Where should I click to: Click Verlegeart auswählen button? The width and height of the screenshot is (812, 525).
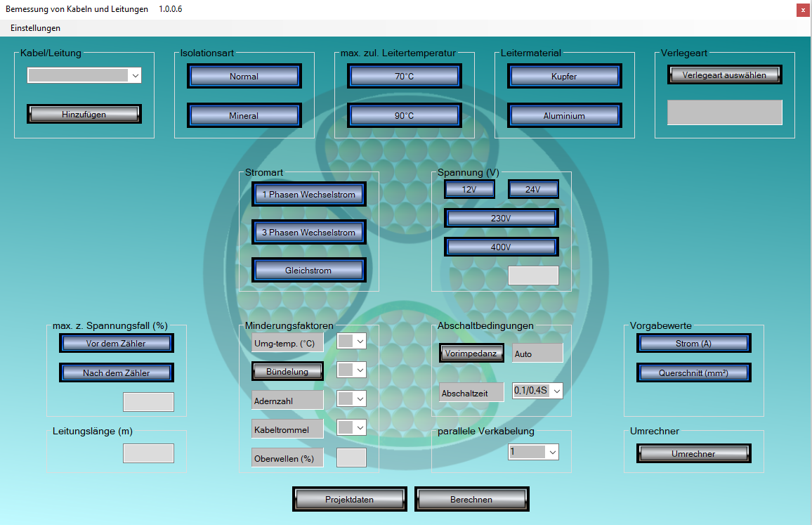click(724, 74)
